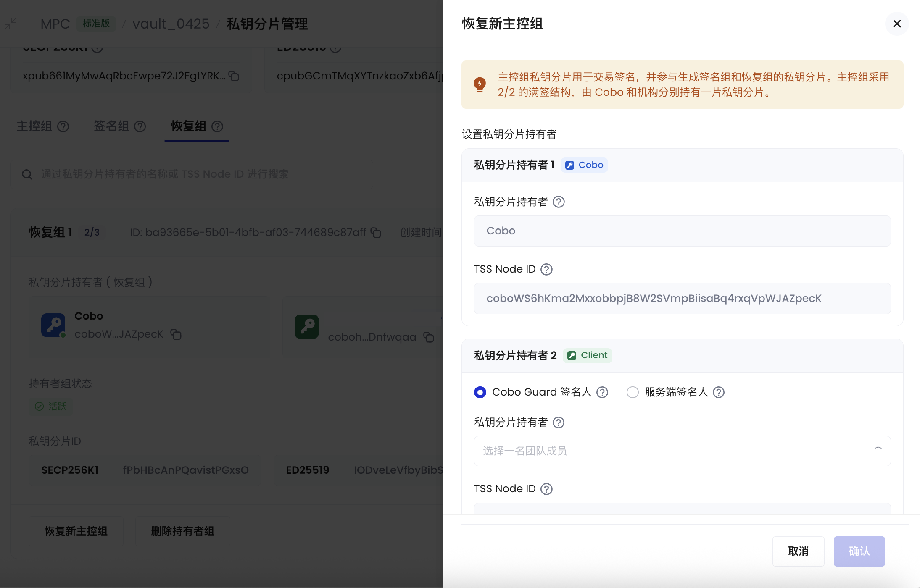The height and width of the screenshot is (588, 920).
Task: Click the 确认 button
Action: click(859, 551)
